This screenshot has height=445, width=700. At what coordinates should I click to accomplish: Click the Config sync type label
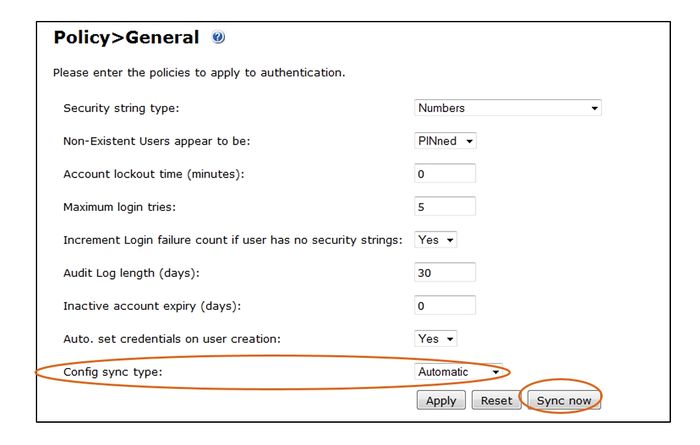(111, 372)
